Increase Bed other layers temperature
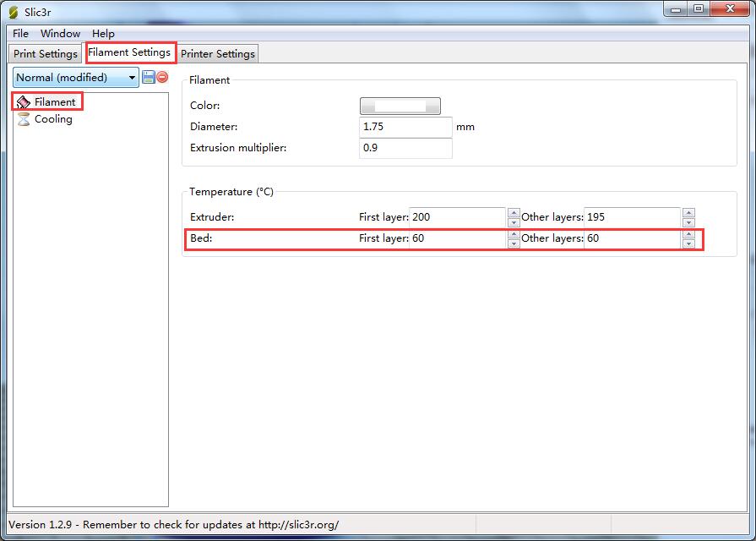Viewport: 756px width, 541px height. (688, 234)
